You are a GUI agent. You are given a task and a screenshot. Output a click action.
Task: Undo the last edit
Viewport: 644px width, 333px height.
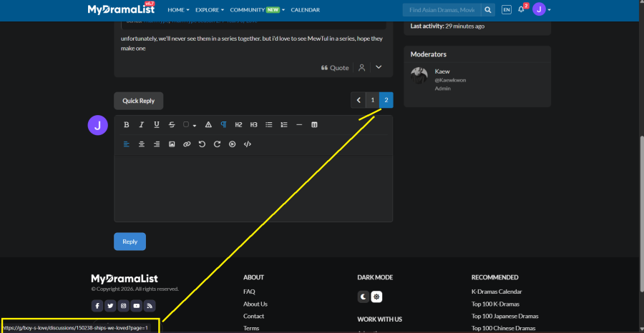pyautogui.click(x=202, y=144)
